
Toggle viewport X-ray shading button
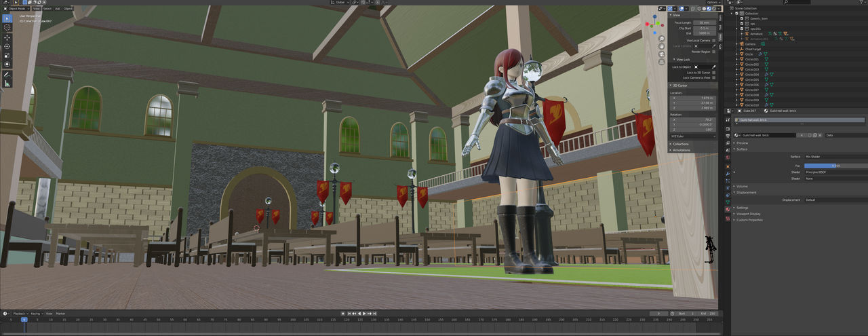pyautogui.click(x=693, y=9)
